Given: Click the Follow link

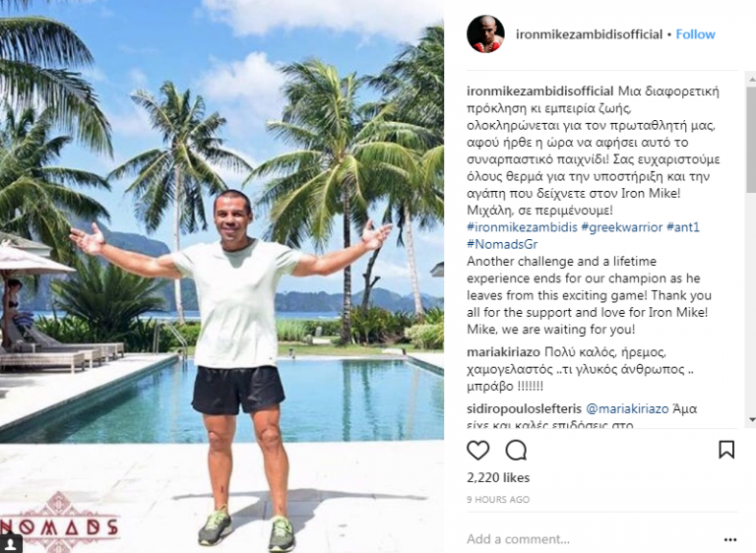Looking at the screenshot, I should [695, 34].
